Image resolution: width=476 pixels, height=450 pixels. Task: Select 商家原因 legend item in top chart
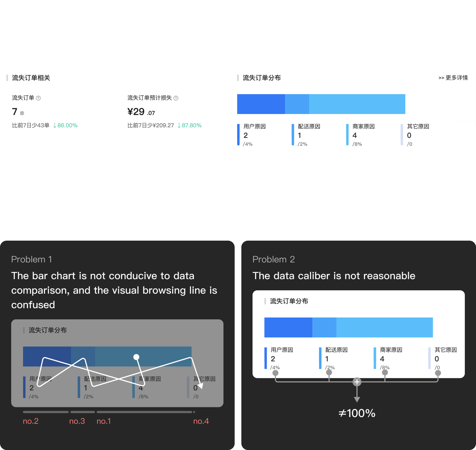361,135
